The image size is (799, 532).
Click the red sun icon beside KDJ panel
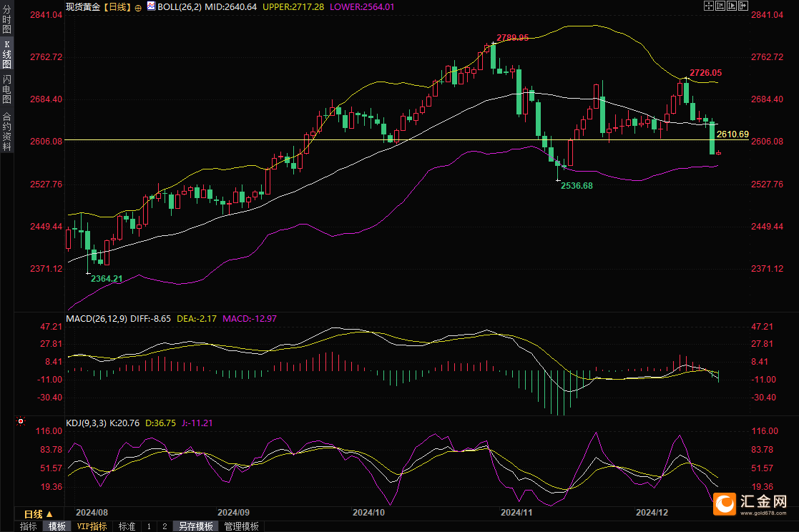click(x=21, y=423)
